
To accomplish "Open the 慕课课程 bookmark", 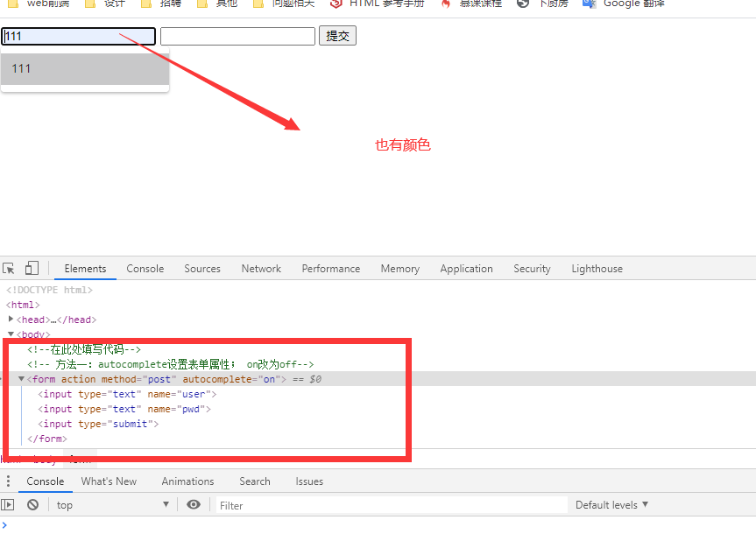I will (472, 4).
